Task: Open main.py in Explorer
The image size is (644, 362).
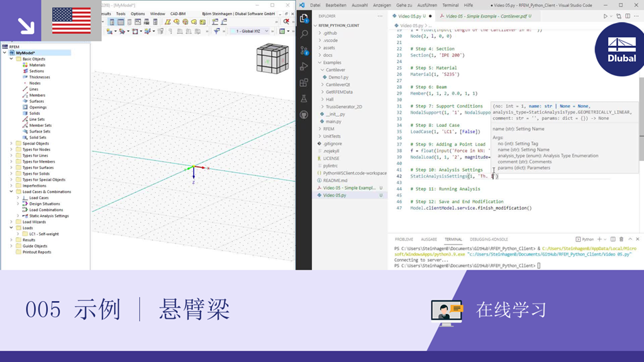Action: click(333, 121)
